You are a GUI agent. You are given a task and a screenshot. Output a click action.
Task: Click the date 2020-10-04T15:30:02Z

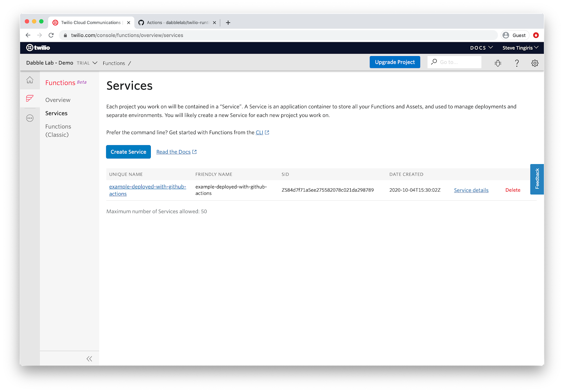(415, 190)
